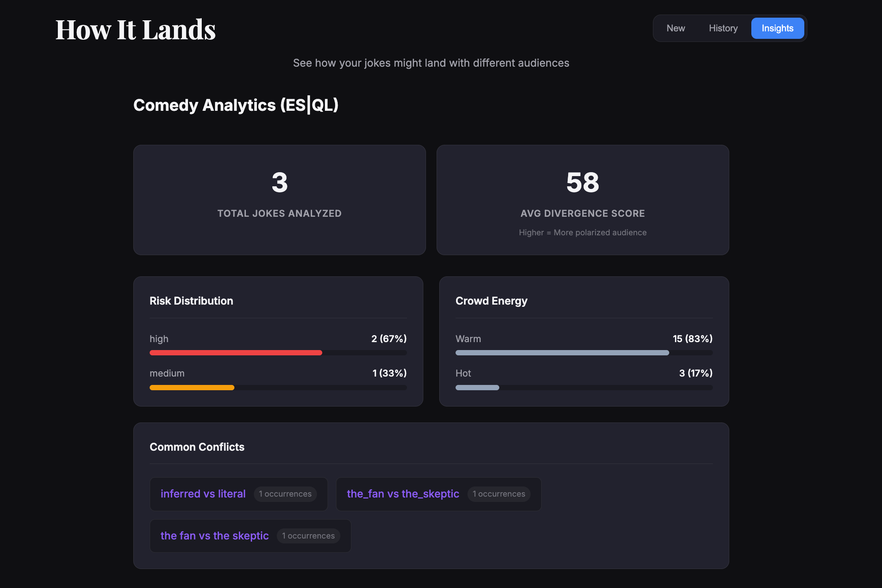Switch to the New tab
The width and height of the screenshot is (882, 588).
[675, 28]
